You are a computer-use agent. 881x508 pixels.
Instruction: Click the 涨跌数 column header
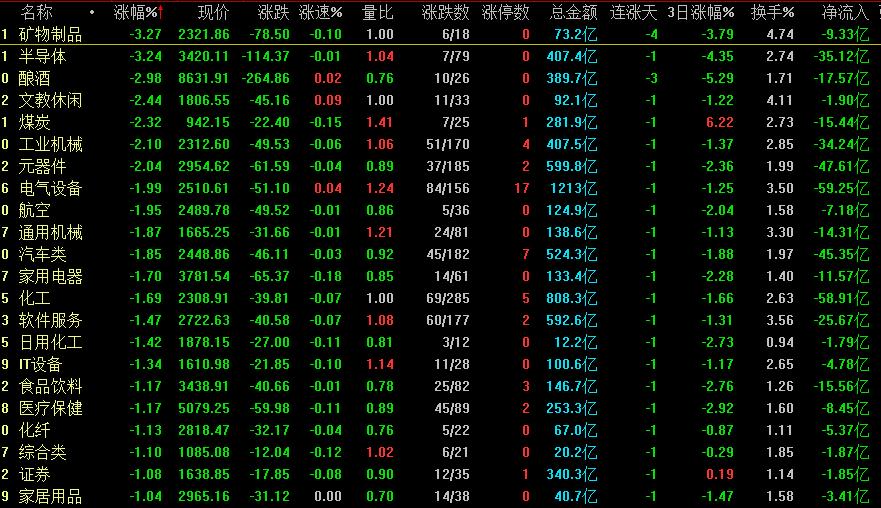pos(446,12)
